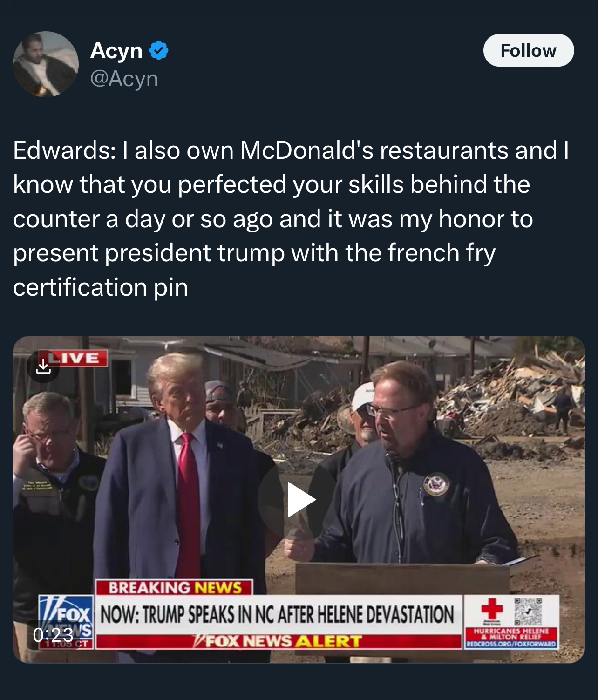598x700 pixels.
Task: Click the Hurricanes Helene & Milton Relief label
Action: (511, 634)
